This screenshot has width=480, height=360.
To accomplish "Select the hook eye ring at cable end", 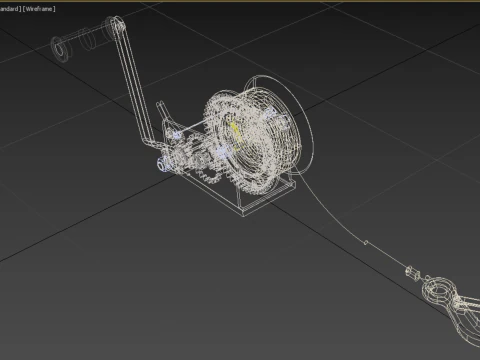I will point(440,291).
